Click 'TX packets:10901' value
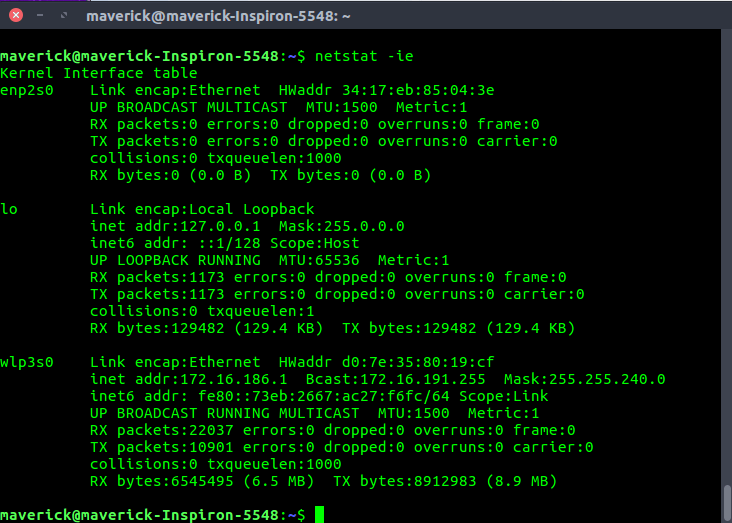732x523 pixels. (x=162, y=447)
